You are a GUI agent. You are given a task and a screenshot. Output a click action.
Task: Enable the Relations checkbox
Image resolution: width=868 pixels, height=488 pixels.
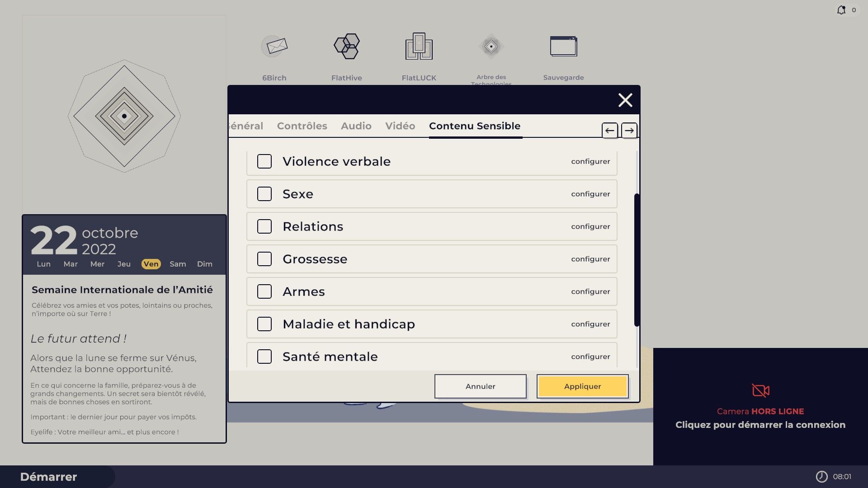pyautogui.click(x=264, y=226)
